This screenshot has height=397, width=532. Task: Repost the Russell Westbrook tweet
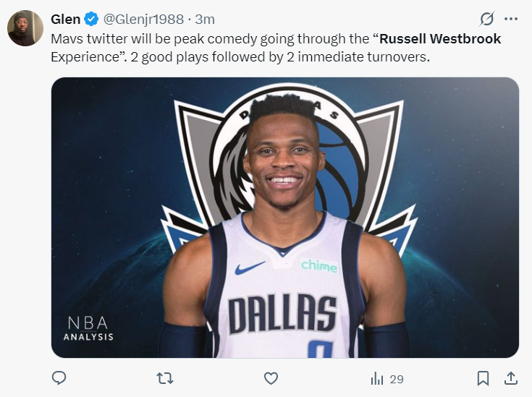tap(165, 378)
